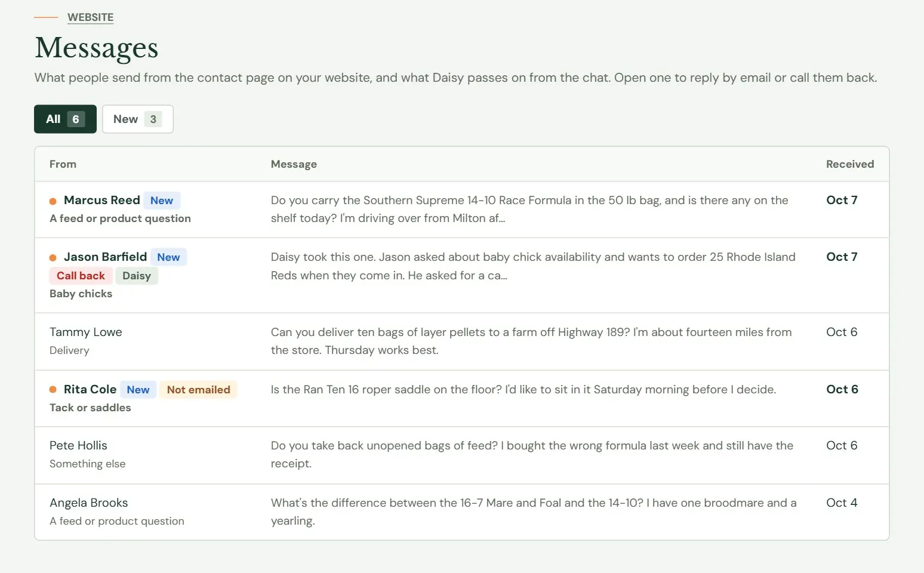Viewport: 924px width, 573px height.
Task: Click the Messages page heading
Action: point(97,48)
